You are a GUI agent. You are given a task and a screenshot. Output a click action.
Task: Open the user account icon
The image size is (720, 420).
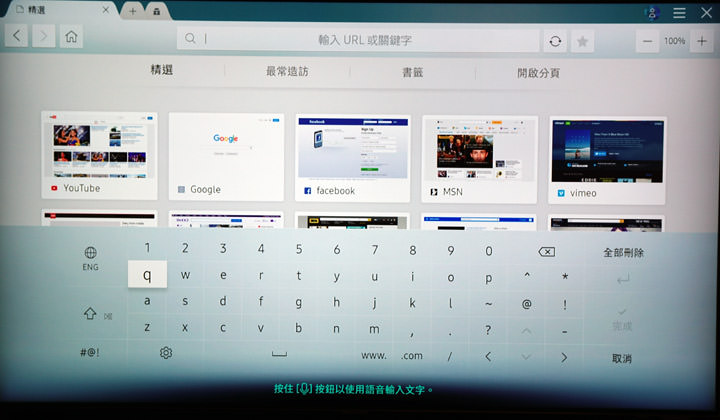click(x=652, y=13)
